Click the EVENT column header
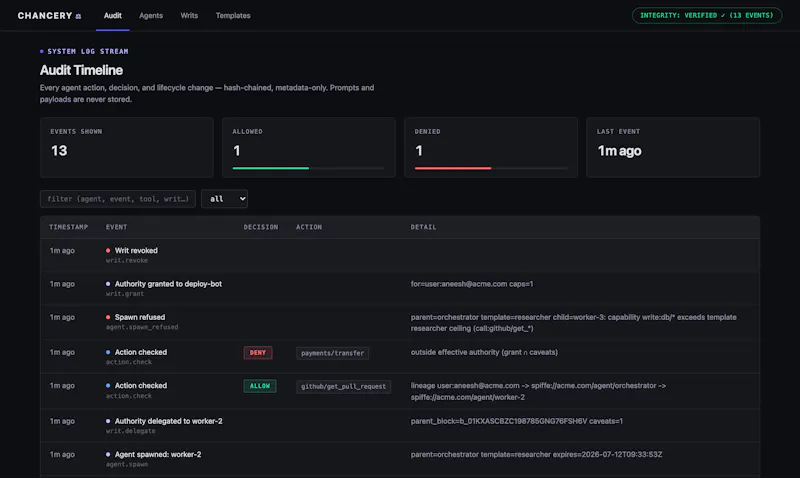This screenshot has height=478, width=800. 116,227
